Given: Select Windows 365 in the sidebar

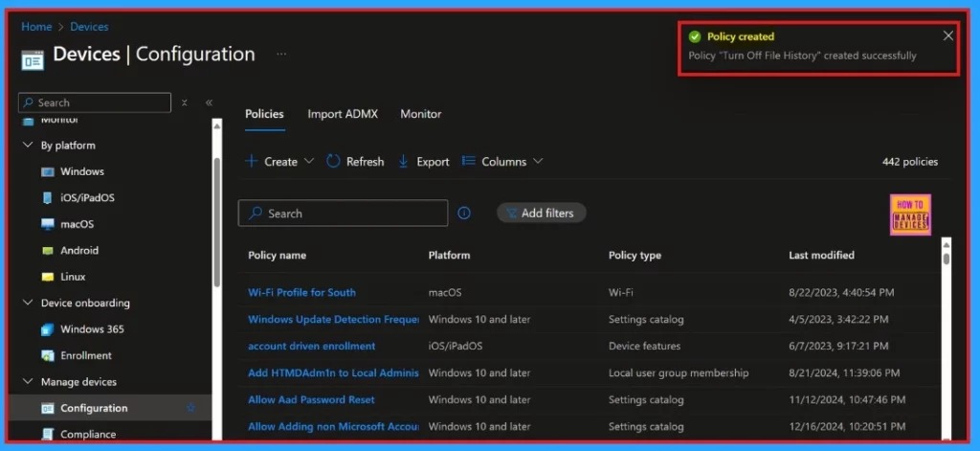Looking at the screenshot, I should click(x=92, y=329).
